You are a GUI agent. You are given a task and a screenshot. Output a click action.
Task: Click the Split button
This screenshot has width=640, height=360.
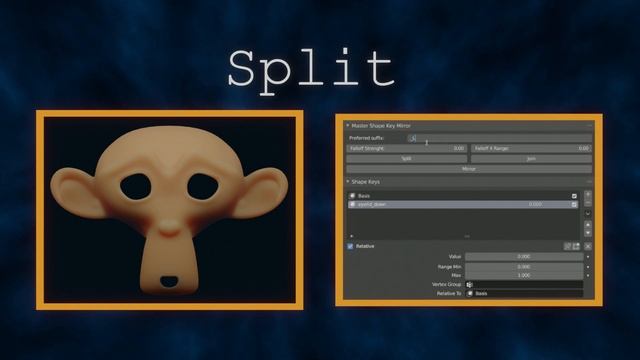point(407,158)
